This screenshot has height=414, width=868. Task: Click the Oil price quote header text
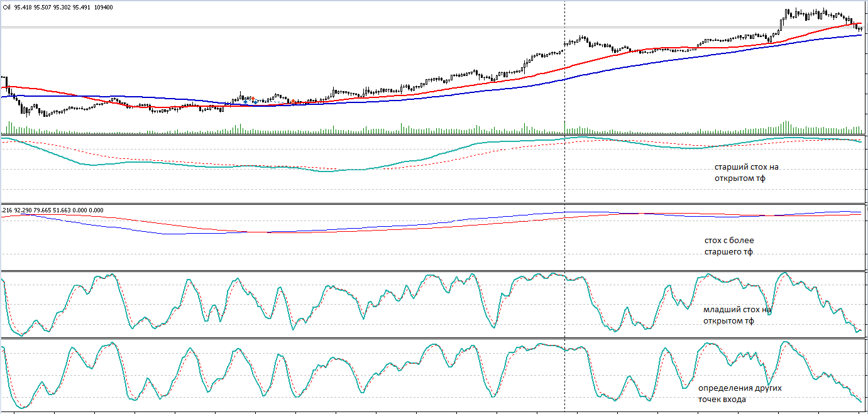point(58,7)
